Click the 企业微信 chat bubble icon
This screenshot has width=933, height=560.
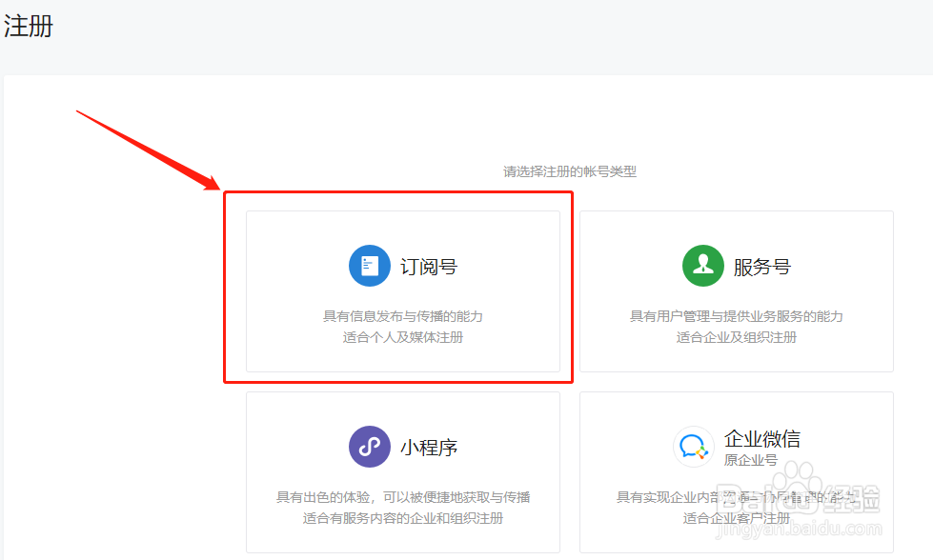[693, 447]
